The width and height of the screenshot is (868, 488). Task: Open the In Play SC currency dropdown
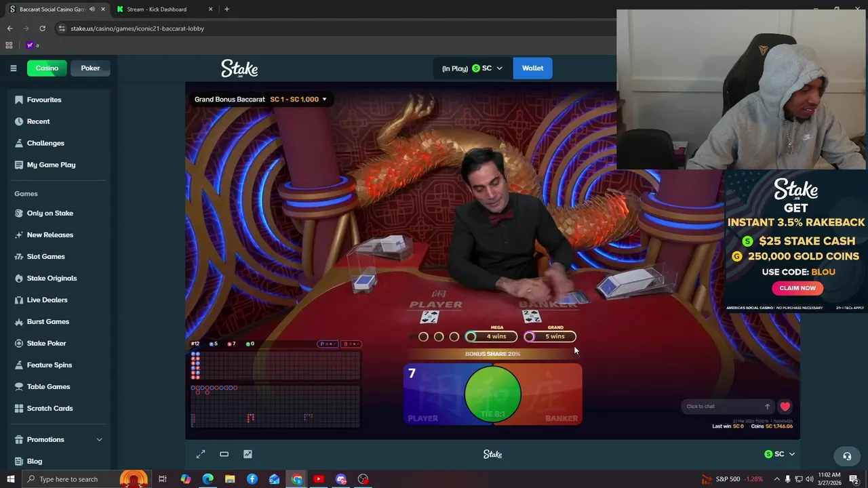(x=472, y=68)
